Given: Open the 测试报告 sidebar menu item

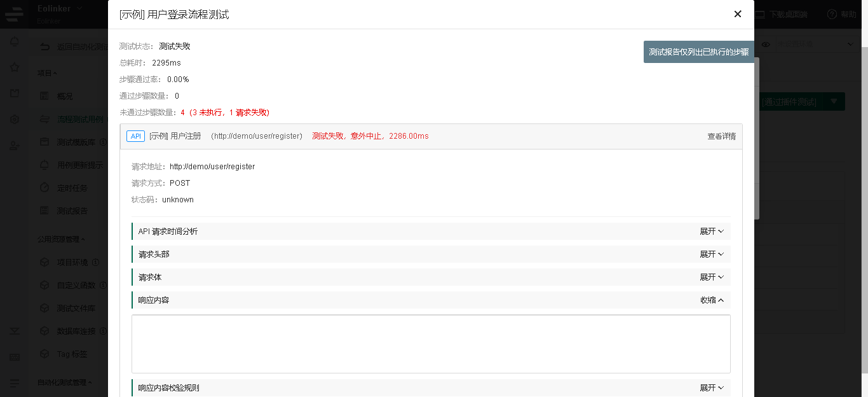Looking at the screenshot, I should [72, 211].
